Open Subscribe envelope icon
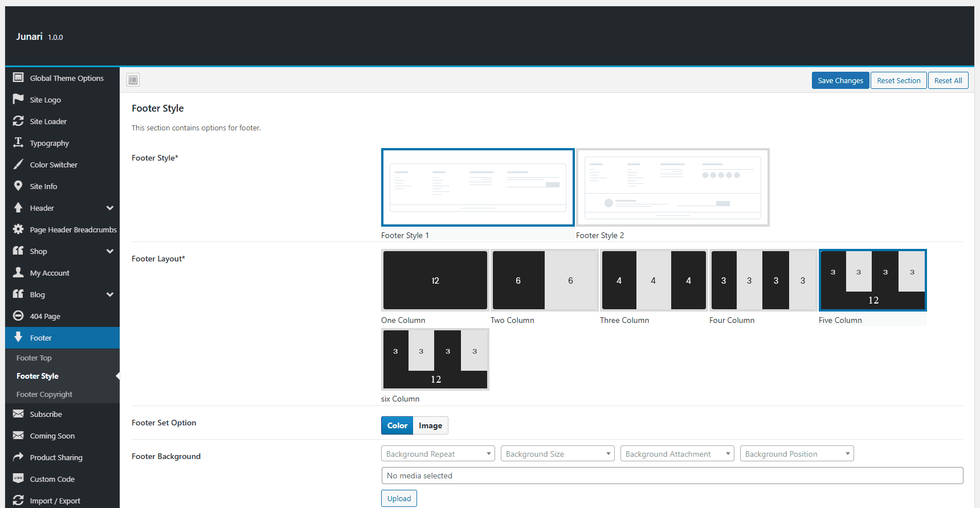This screenshot has width=980, height=508. [x=18, y=413]
